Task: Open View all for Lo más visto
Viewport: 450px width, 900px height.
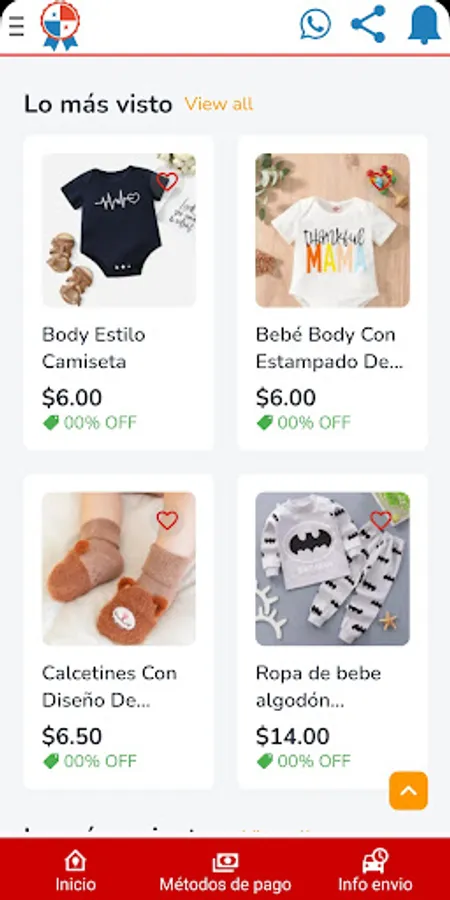Action: [x=219, y=104]
